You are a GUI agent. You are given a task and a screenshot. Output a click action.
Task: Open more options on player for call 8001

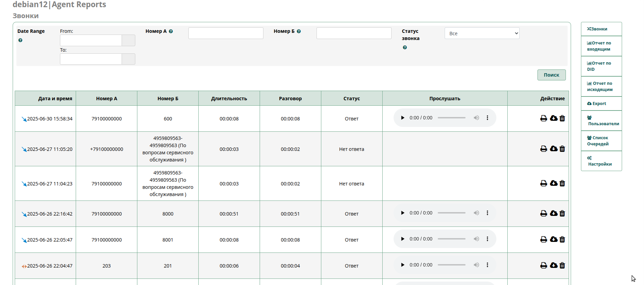point(487,239)
